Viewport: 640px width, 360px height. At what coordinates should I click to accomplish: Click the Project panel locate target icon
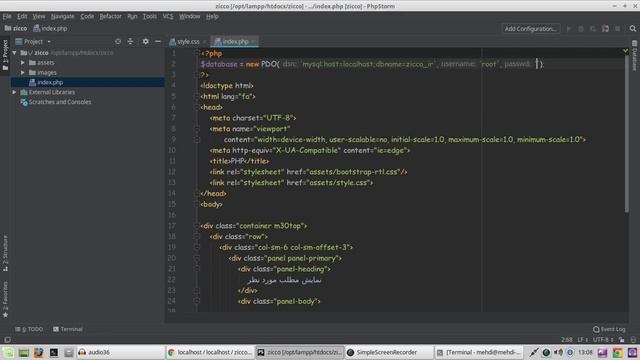click(x=118, y=41)
